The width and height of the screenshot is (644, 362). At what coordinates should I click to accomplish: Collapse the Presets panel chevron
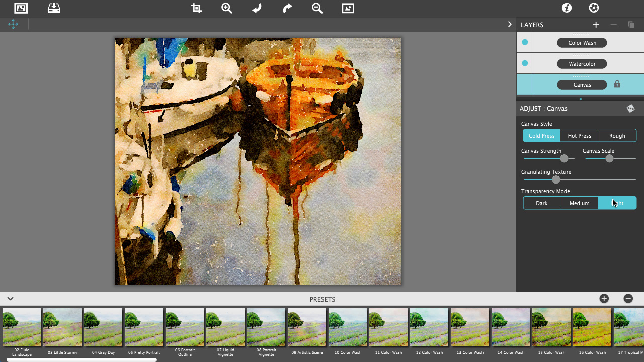pyautogui.click(x=10, y=299)
